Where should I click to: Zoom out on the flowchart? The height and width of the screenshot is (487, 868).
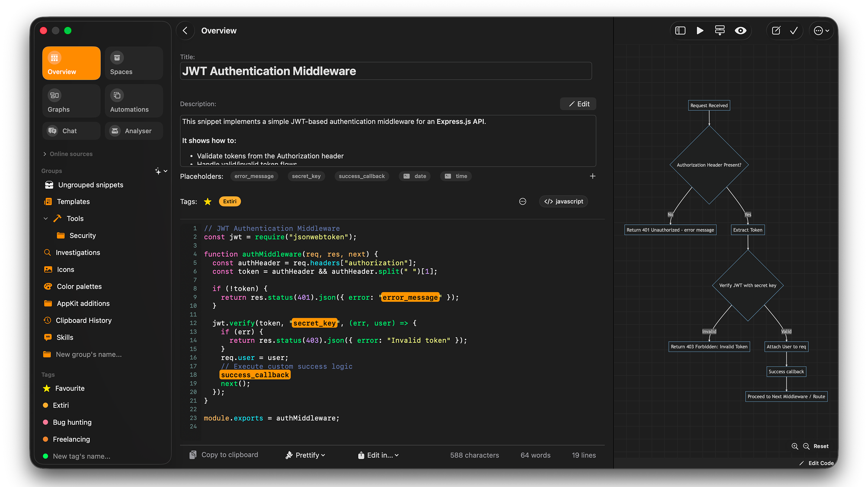(x=806, y=446)
